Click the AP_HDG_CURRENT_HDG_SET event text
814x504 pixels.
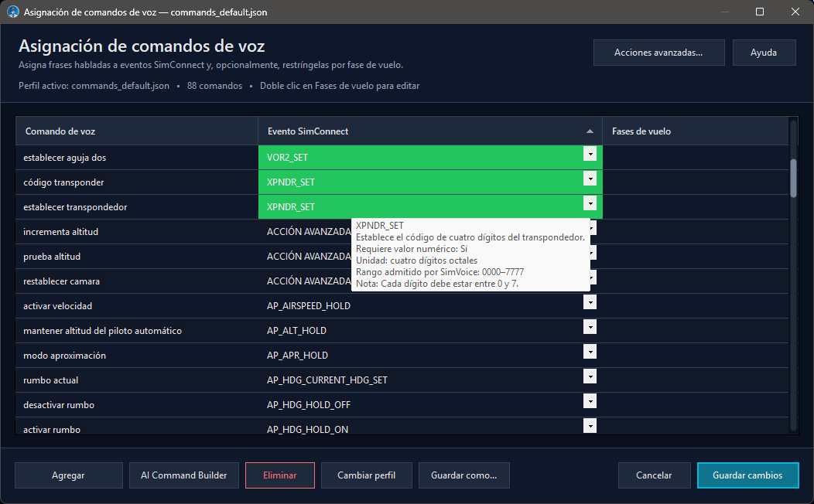[327, 380]
